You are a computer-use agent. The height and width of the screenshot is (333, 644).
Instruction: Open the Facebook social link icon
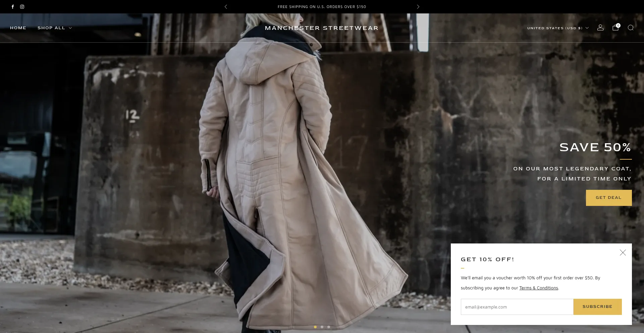[x=13, y=7]
